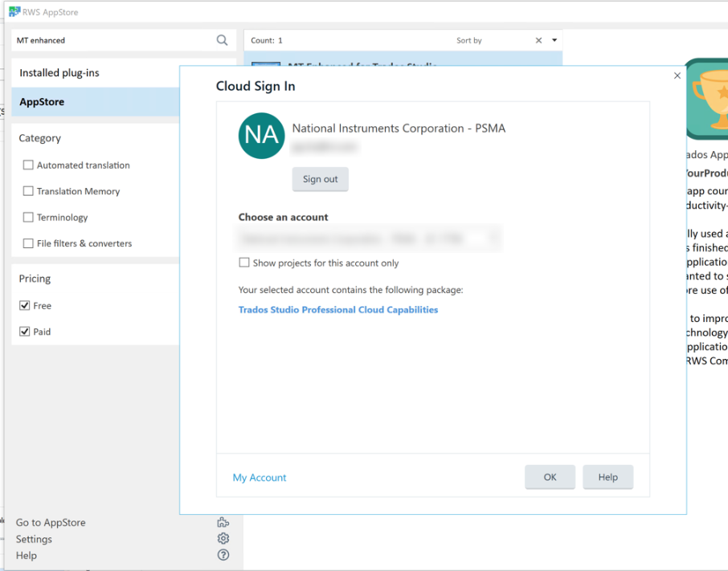The height and width of the screenshot is (571, 728).
Task: Open the My Account link
Action: coord(260,477)
